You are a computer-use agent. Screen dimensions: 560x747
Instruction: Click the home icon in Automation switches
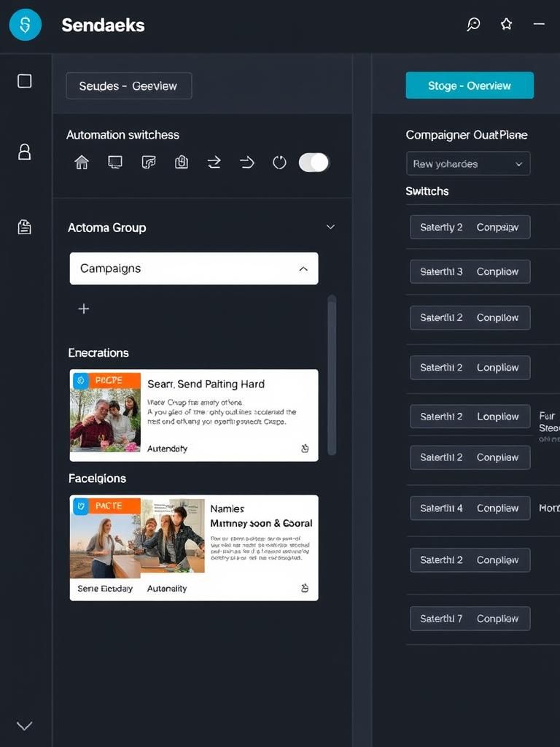click(x=82, y=163)
